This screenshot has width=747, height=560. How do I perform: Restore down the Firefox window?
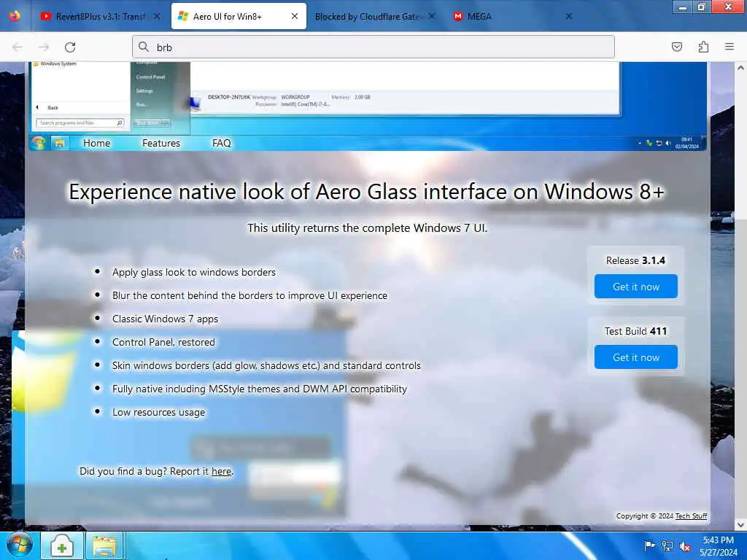point(702,7)
